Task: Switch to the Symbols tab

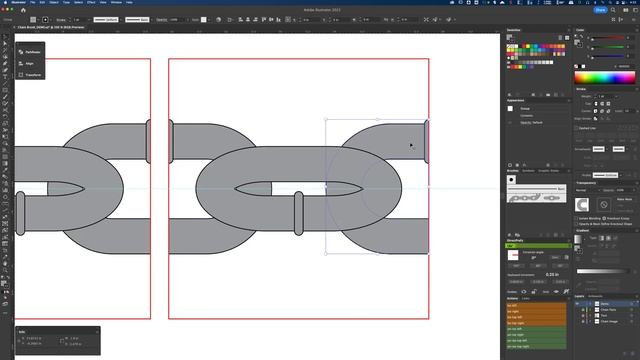Action: (528, 171)
